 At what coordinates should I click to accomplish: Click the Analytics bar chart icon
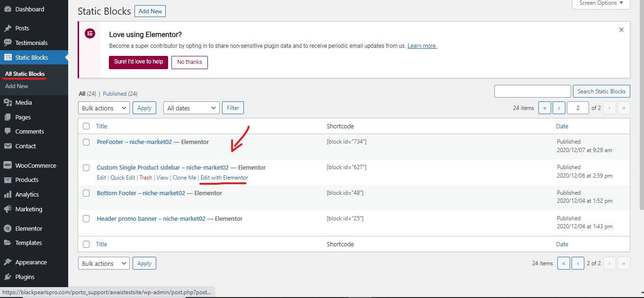coord(8,194)
